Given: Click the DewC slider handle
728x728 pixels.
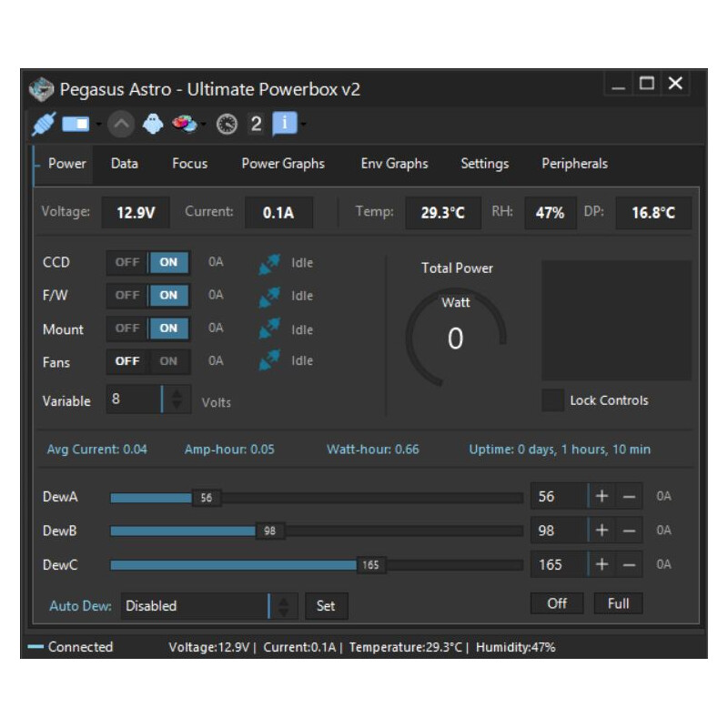Looking at the screenshot, I should pyautogui.click(x=370, y=565).
